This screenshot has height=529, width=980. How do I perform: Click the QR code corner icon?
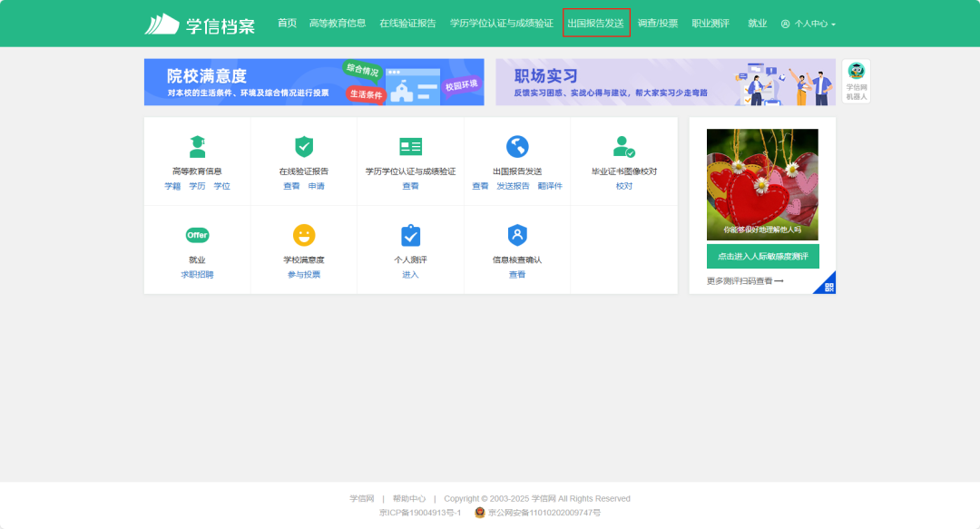pos(828,287)
